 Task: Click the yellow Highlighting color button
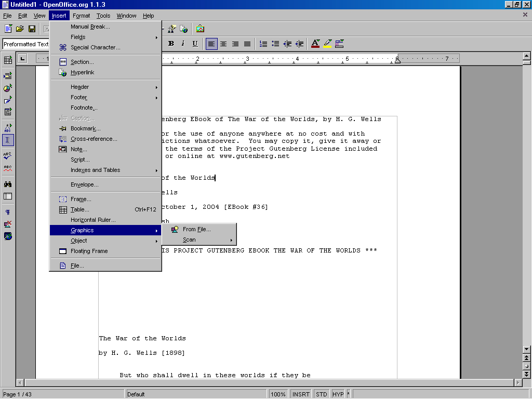tap(327, 44)
